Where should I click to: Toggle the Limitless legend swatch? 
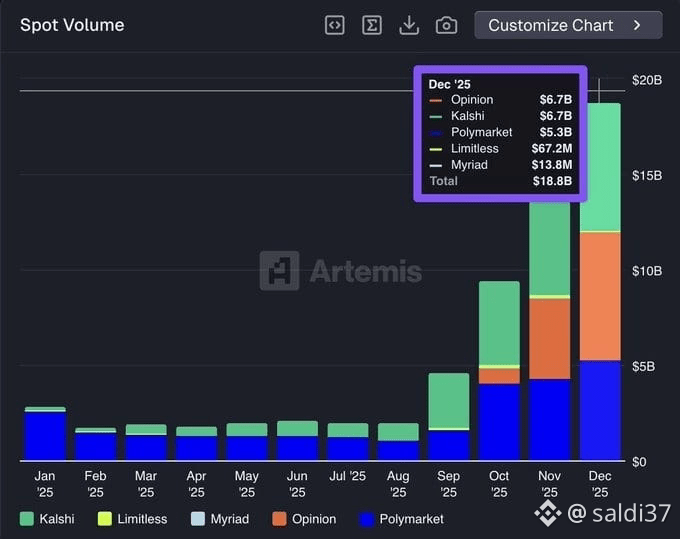tap(105, 519)
